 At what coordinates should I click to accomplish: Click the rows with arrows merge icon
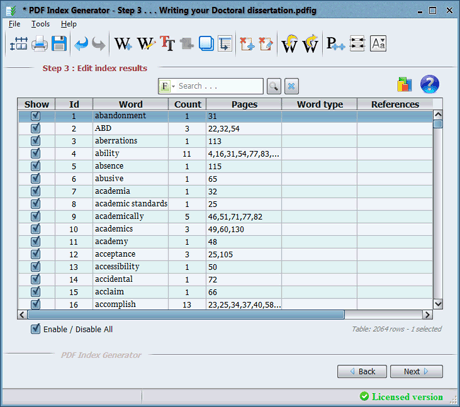[357, 44]
